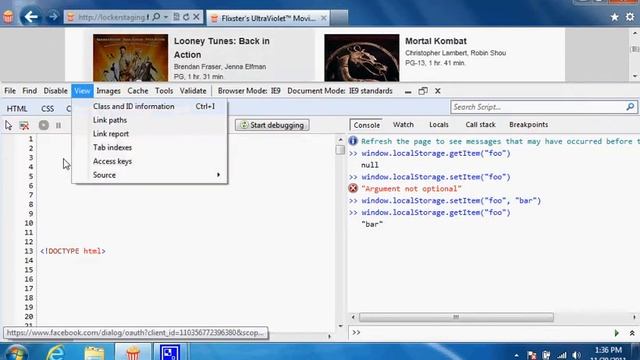Change Document Mode: IE9 standards
This screenshot has height=360, width=640.
[x=340, y=91]
